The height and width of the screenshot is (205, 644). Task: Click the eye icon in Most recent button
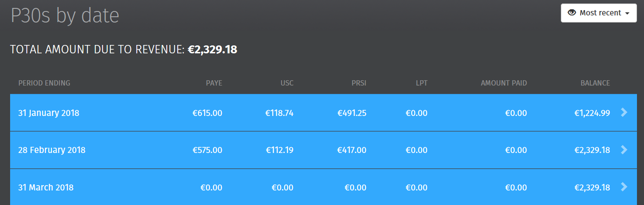coord(572,13)
